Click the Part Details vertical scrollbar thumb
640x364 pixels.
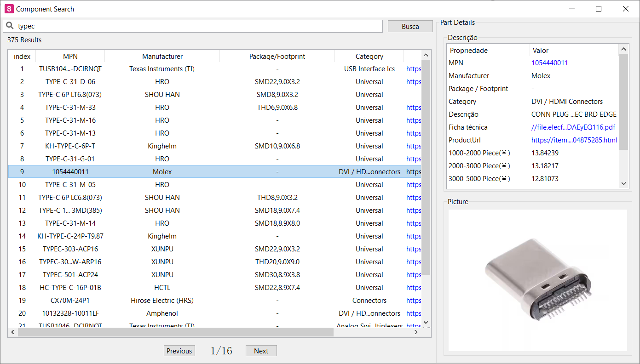[x=623, y=102]
